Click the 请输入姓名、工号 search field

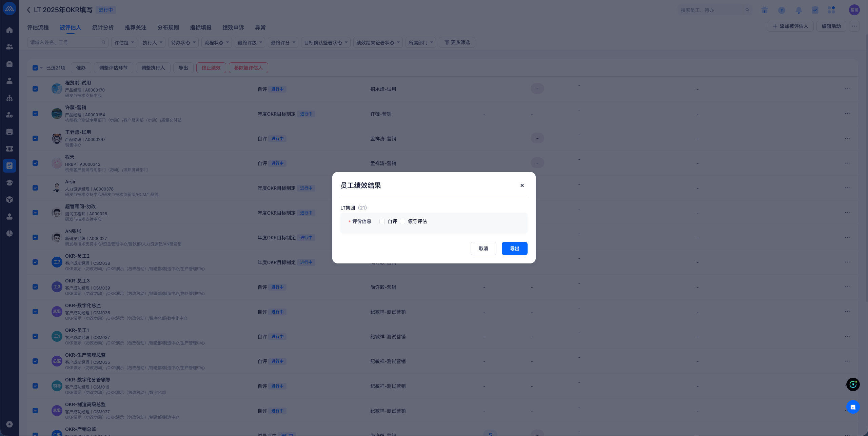(x=65, y=42)
